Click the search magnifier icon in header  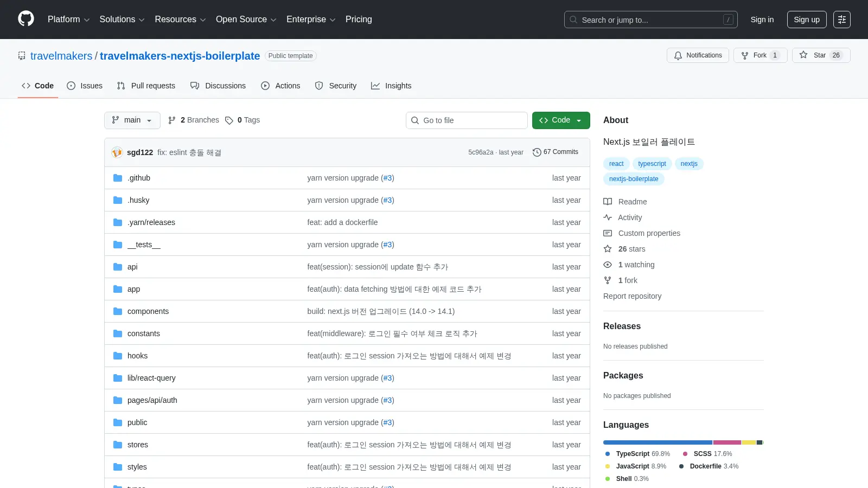(573, 20)
